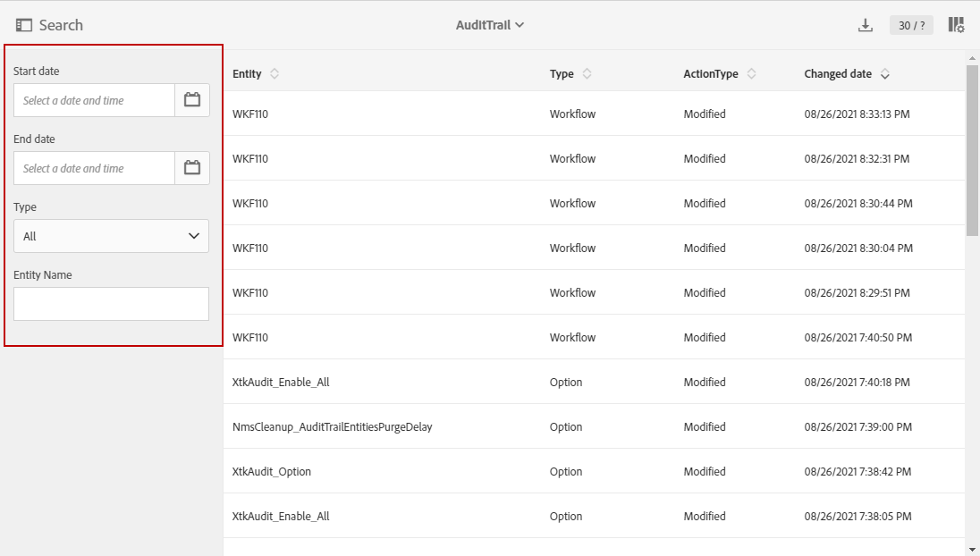980x556 pixels.
Task: Click the End date input field
Action: 94,168
